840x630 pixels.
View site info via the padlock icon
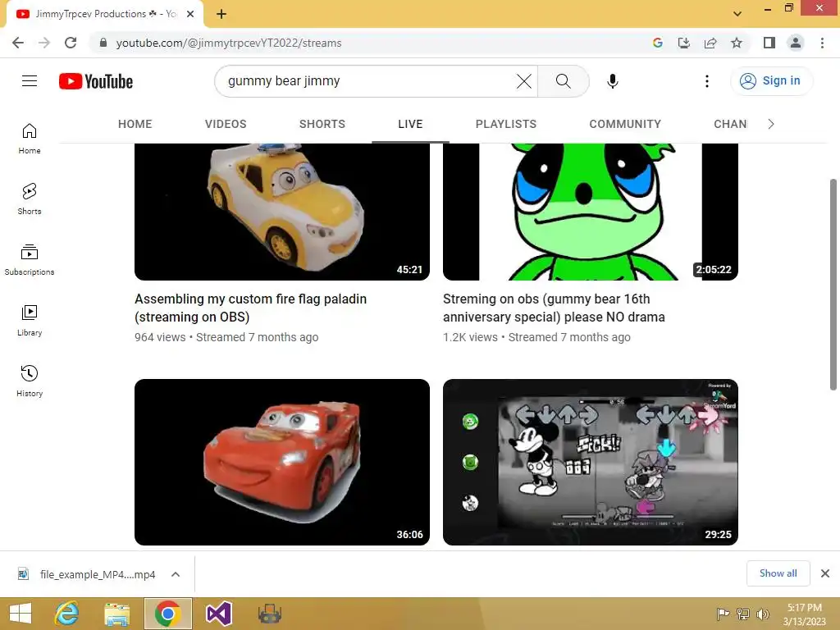coord(103,43)
